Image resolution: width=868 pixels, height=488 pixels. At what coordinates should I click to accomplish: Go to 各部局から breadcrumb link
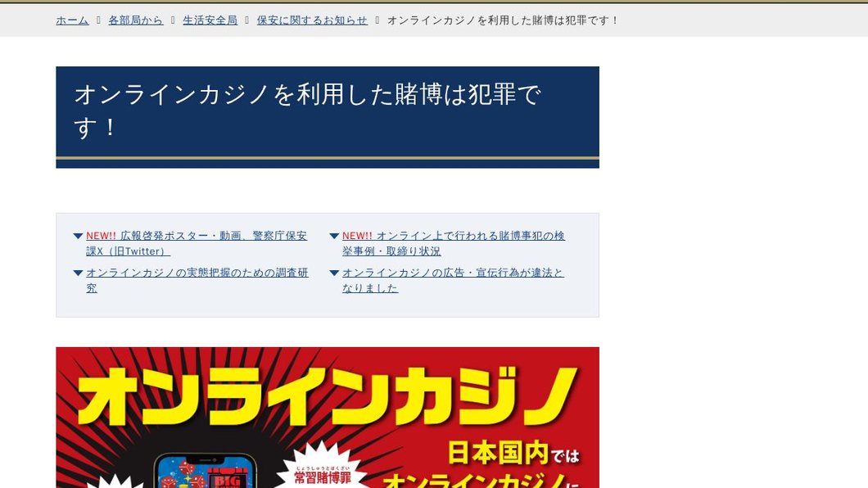(136, 20)
